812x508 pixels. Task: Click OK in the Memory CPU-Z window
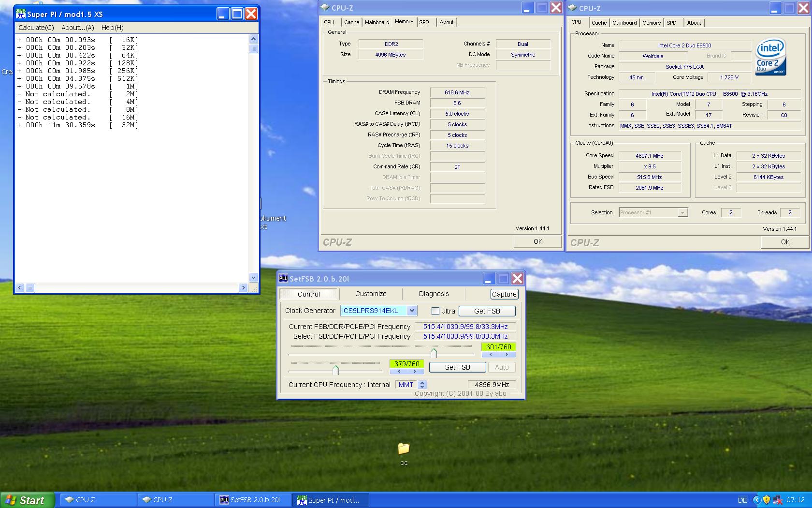[x=538, y=241]
